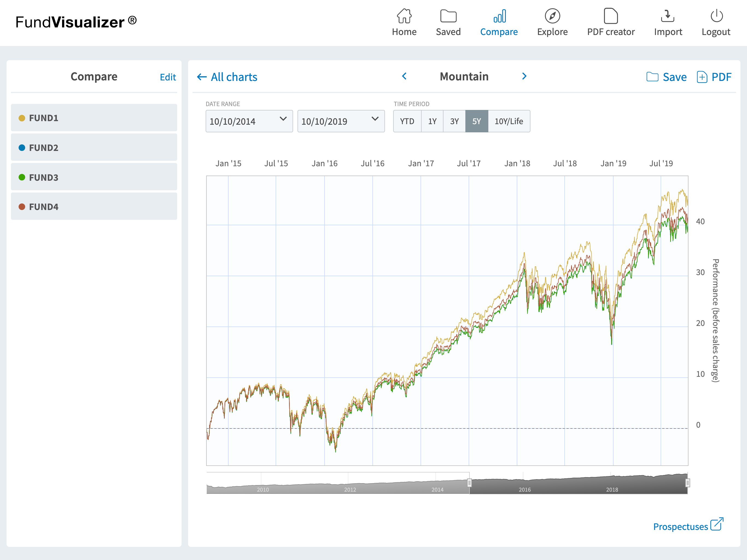Open the end date 10/10/2019 dropdown
This screenshot has height=560, width=747.
[341, 121]
